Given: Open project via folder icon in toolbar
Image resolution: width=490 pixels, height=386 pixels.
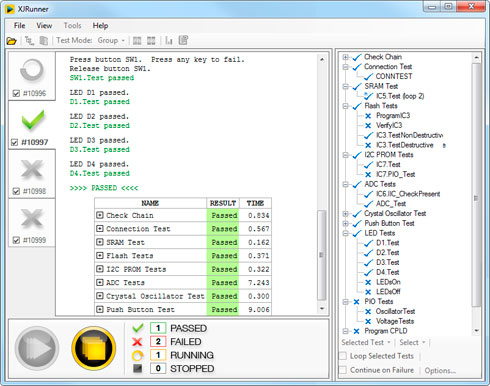Looking at the screenshot, I should tap(11, 41).
